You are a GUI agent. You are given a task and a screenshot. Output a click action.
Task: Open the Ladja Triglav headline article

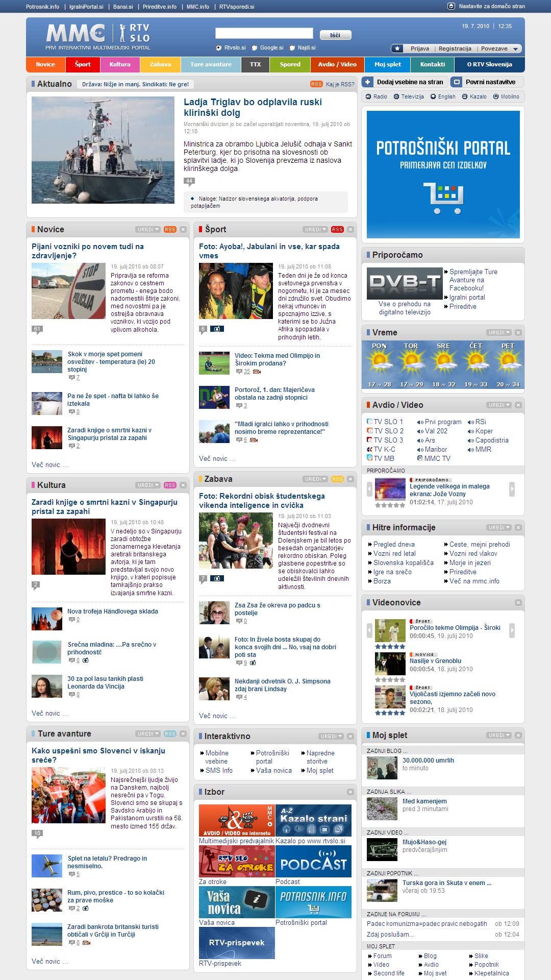[253, 107]
